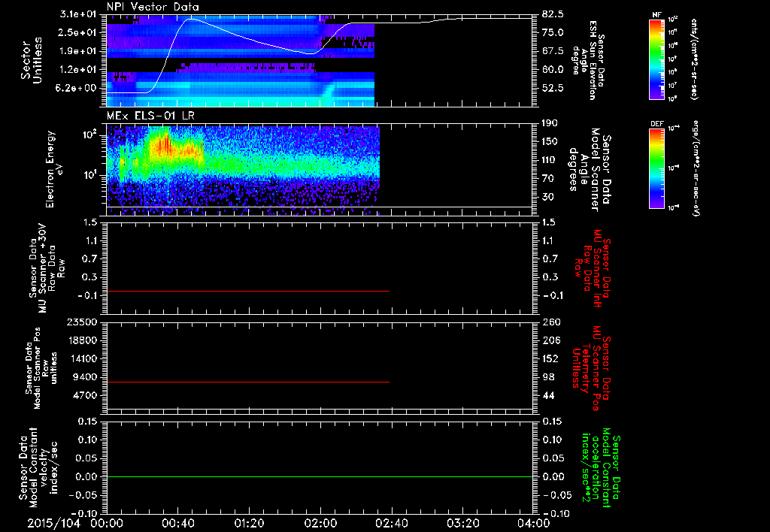Click the red trace in Scanner Pos panel
Image resolution: width=770 pixels, height=532 pixels.
tap(248, 382)
